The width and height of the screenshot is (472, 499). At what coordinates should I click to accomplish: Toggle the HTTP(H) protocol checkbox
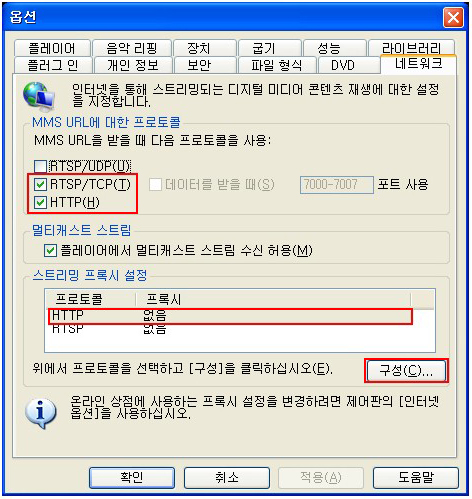pyautogui.click(x=40, y=202)
